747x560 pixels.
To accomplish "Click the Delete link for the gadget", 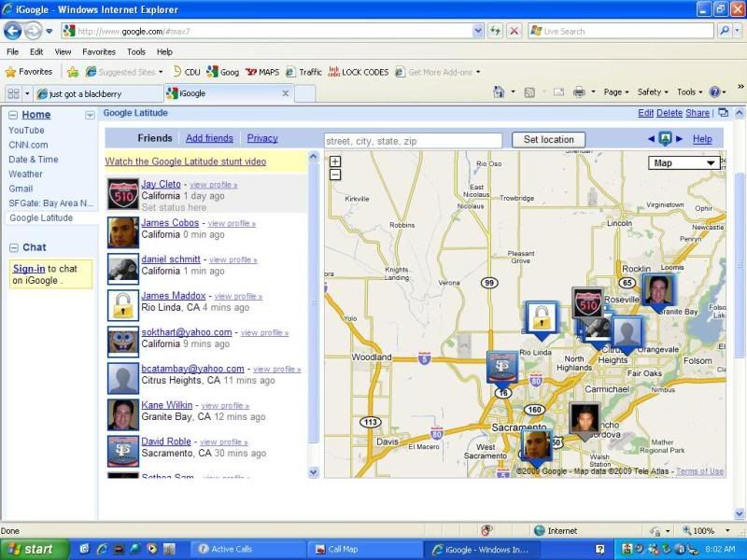I will coord(669,113).
